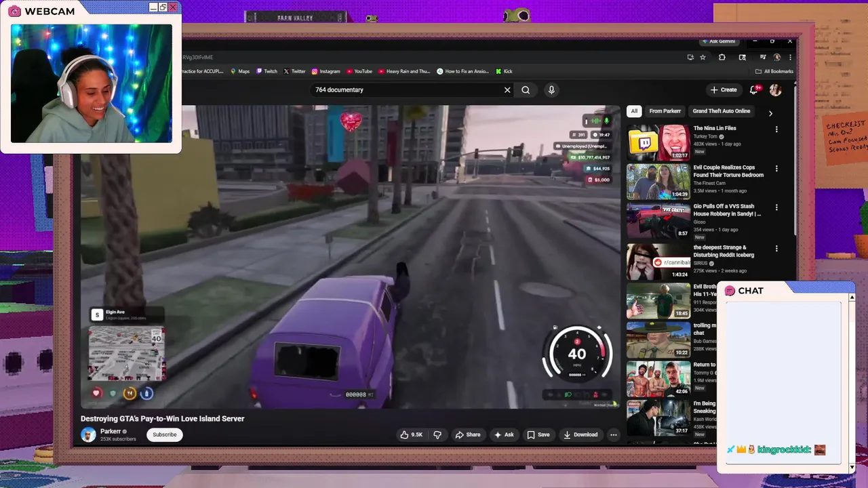Click the chat widget bubble icon
The height and width of the screenshot is (488, 868).
(730, 291)
